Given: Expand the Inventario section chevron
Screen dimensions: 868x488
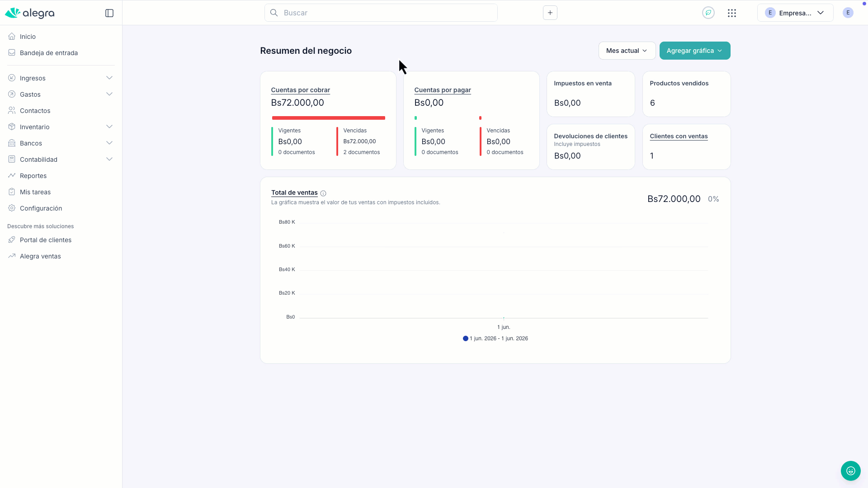Looking at the screenshot, I should (x=109, y=127).
